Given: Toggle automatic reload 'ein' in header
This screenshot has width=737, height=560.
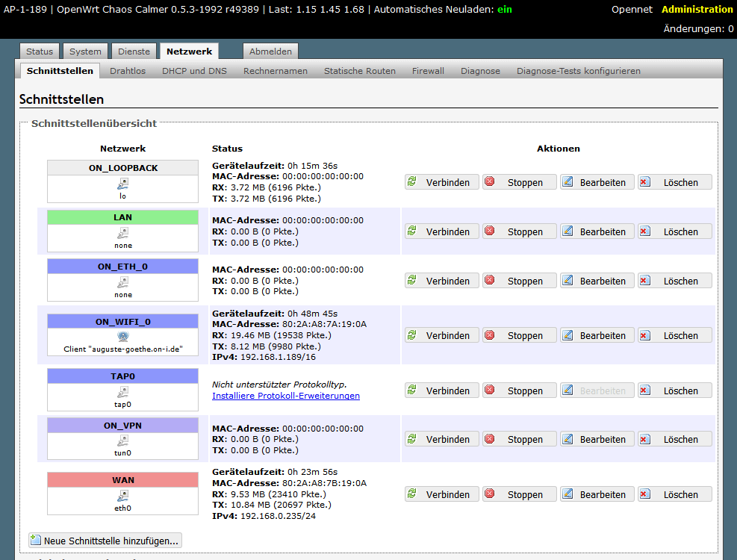Looking at the screenshot, I should click(505, 9).
